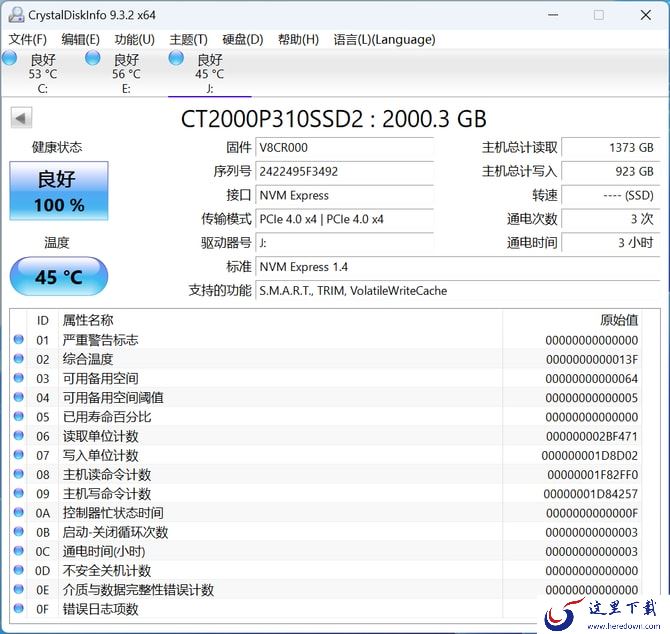Viewport: 670px width, 634px height.
Task: Click status dot for attribute 0C 通电时间(小时)
Action: [18, 551]
